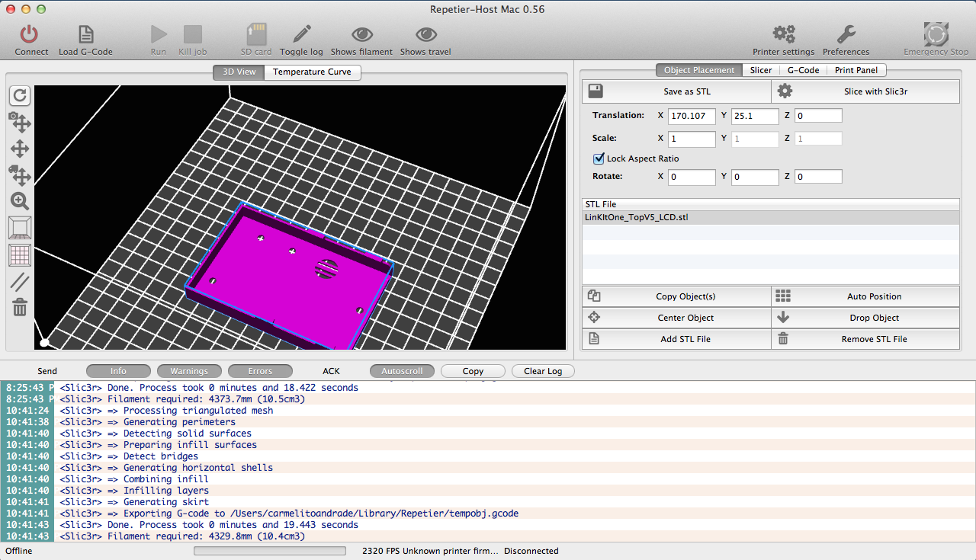Image resolution: width=976 pixels, height=560 pixels.
Task: Click the Translation X field
Action: click(692, 116)
